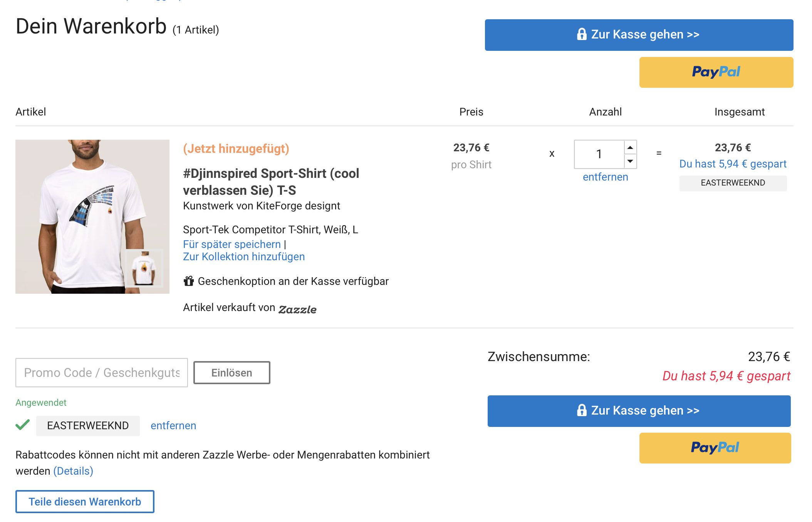Remove the EASTERWEEKND promo code
This screenshot has width=812, height=522.
click(173, 425)
